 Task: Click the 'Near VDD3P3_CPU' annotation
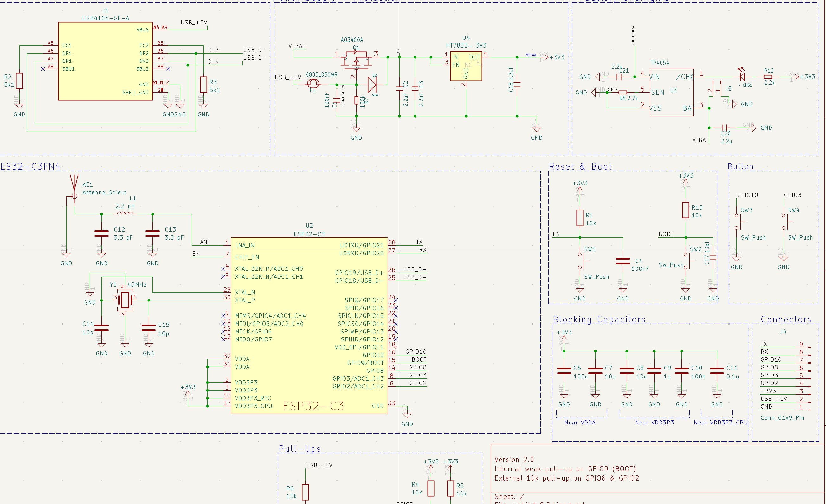point(721,423)
